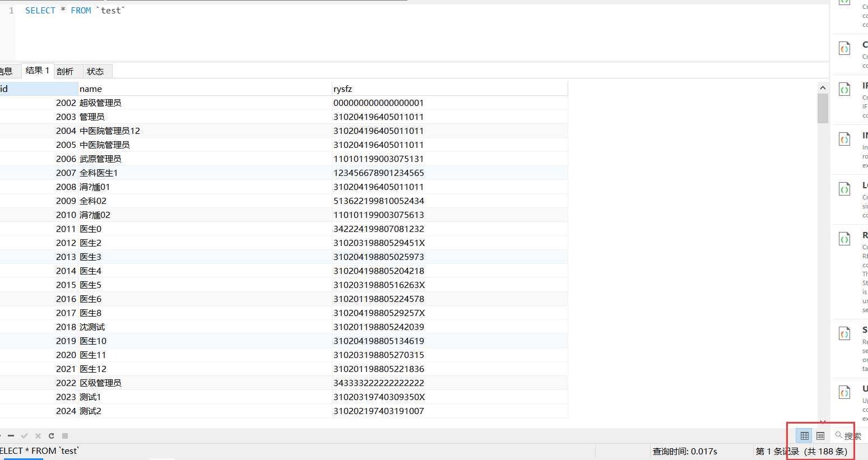
Task: Click the record count status '共 188 条'
Action: coord(826,451)
